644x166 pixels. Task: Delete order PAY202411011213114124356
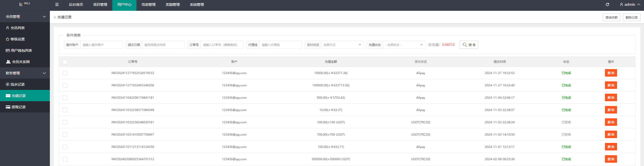(x=611, y=147)
